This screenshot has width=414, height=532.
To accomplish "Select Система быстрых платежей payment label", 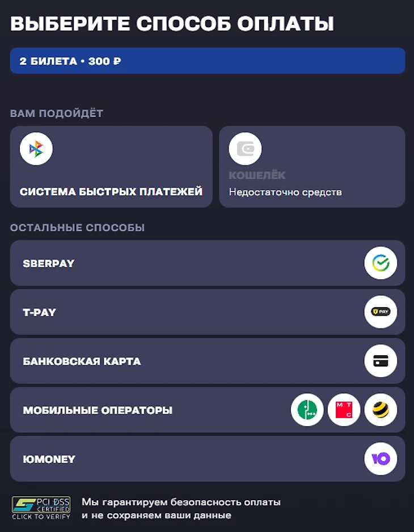I will (x=111, y=192).
